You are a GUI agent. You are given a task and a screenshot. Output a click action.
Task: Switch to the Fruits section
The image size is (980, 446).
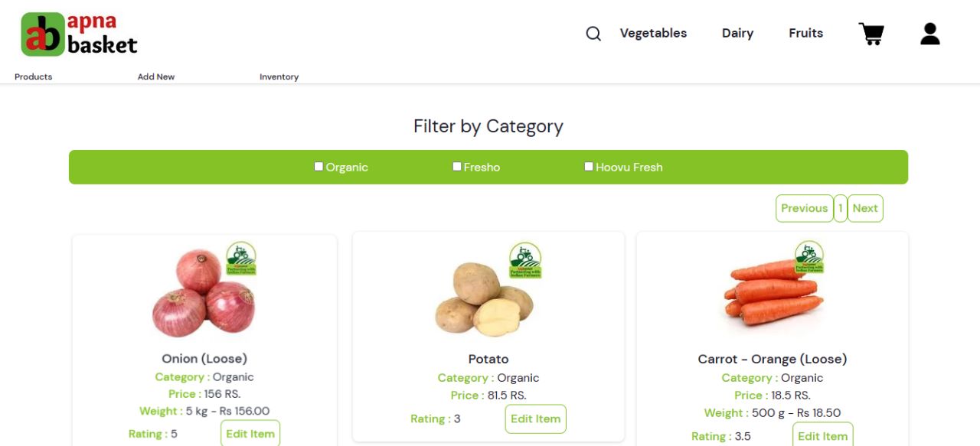[805, 33]
